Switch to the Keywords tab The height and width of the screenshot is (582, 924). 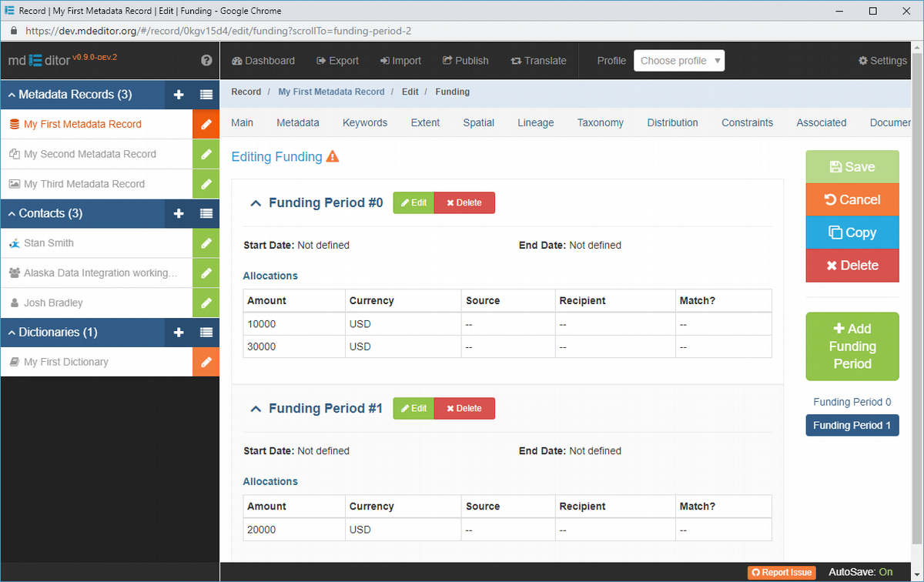tap(365, 122)
